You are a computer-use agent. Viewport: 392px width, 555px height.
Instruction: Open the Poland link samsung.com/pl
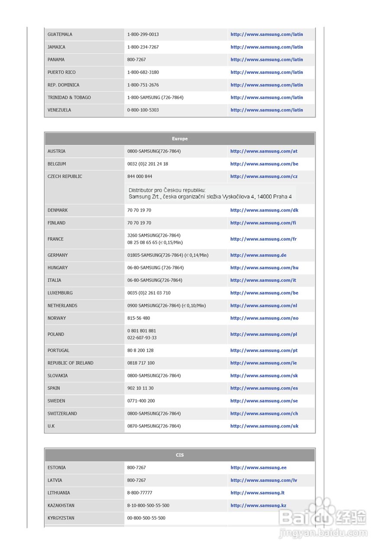coord(264,334)
